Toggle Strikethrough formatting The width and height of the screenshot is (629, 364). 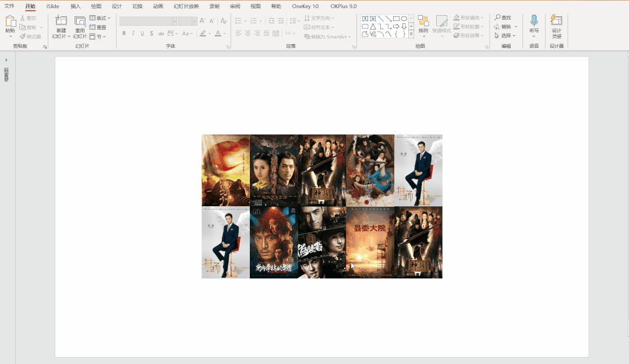[161, 33]
